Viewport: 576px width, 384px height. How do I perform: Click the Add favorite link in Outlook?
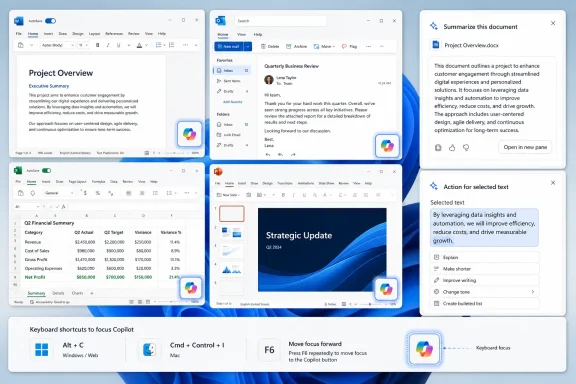(233, 102)
